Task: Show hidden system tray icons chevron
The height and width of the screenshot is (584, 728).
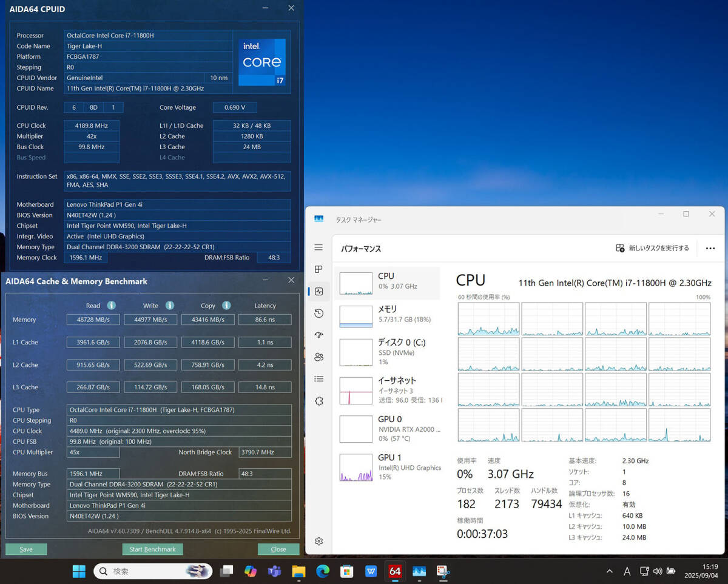Action: pyautogui.click(x=609, y=571)
